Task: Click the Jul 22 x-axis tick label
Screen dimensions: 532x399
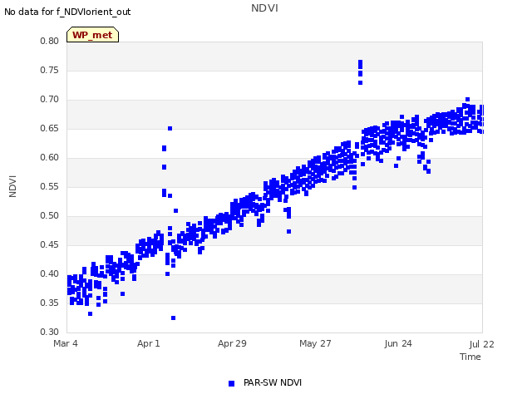Action: (482, 344)
